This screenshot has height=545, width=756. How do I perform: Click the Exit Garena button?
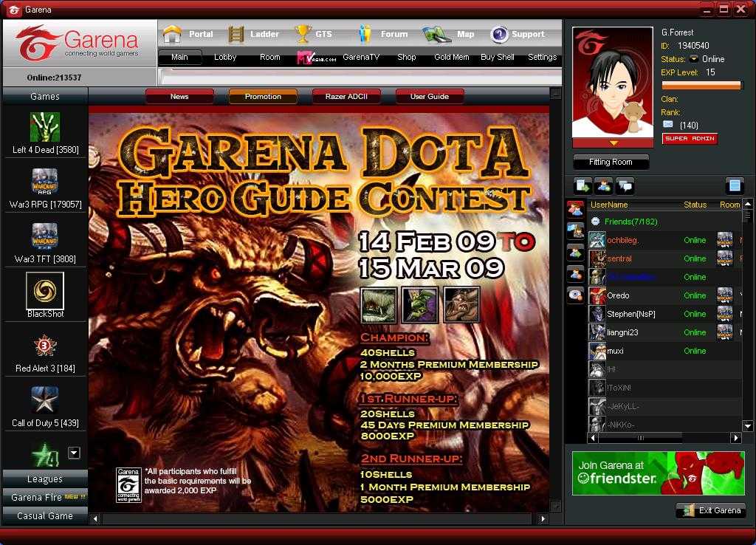coord(711,510)
